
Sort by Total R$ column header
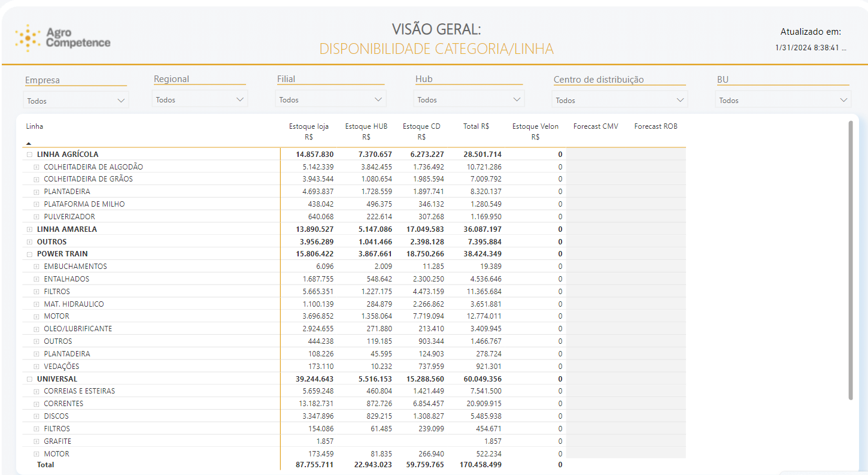click(477, 126)
